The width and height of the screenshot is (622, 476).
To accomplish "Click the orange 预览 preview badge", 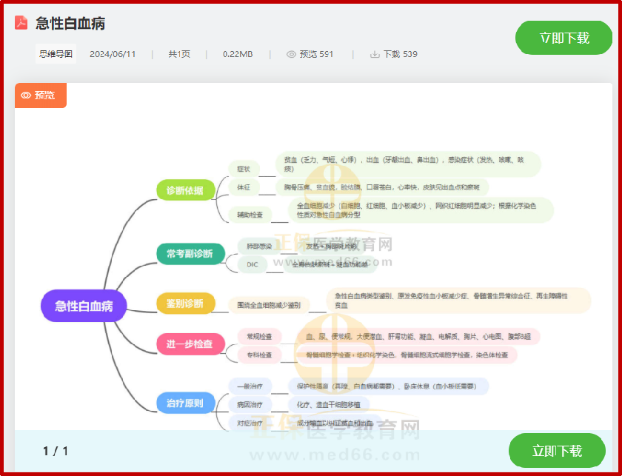I will coord(42,96).
